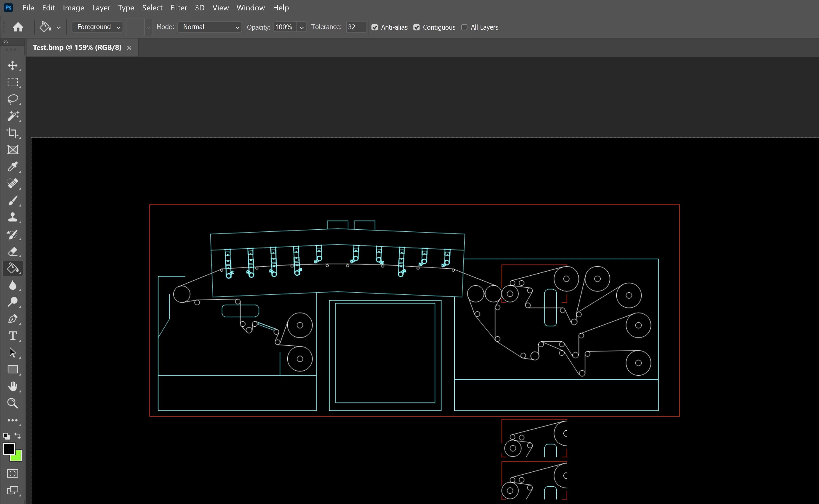This screenshot has height=504, width=819.
Task: Open the Mode Normal blending dropdown
Action: tap(210, 27)
